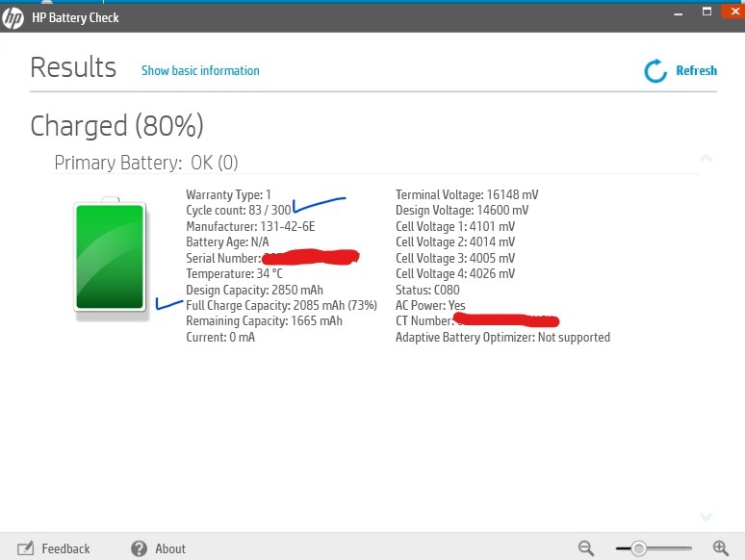The height and width of the screenshot is (560, 745).
Task: Open the About link
Action: 170,549
